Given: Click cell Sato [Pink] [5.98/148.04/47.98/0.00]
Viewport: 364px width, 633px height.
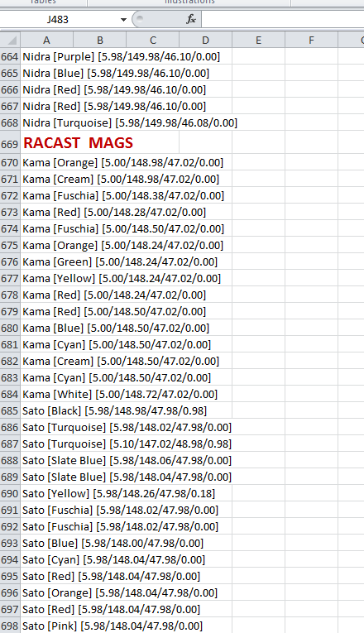Looking at the screenshot, I should 113,626.
